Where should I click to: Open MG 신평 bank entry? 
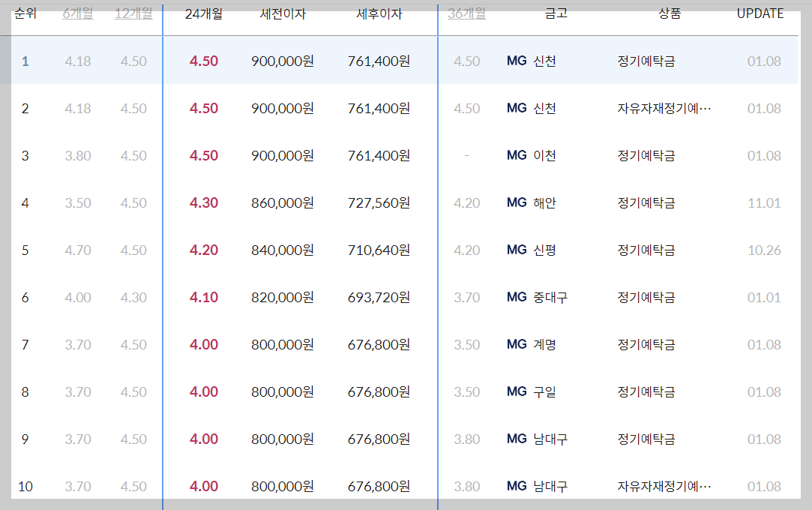532,250
